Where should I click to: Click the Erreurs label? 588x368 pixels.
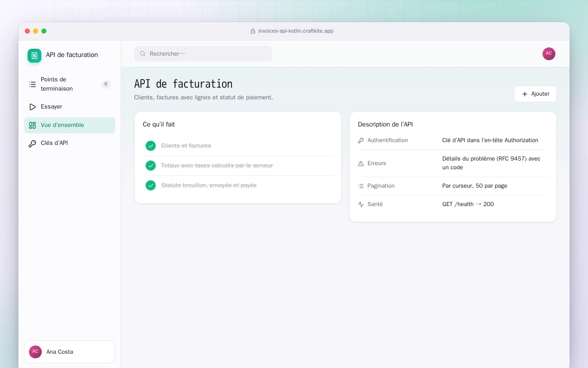377,163
